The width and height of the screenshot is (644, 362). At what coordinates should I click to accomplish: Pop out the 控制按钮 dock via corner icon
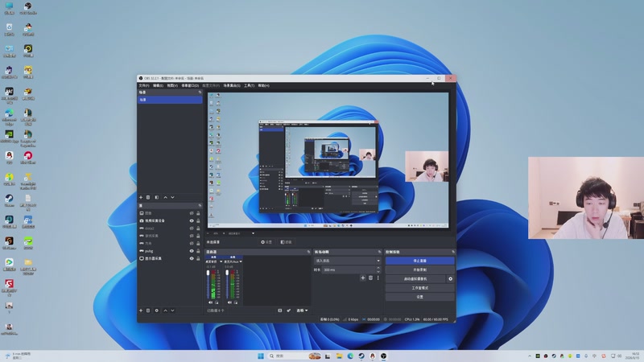pyautogui.click(x=453, y=252)
